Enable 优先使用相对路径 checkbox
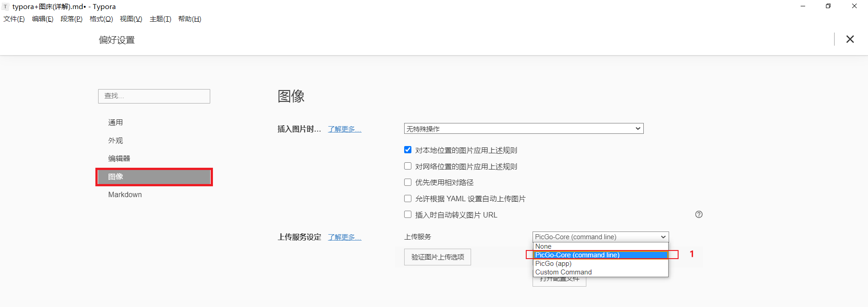Viewport: 868px width, 307px height. pos(408,182)
